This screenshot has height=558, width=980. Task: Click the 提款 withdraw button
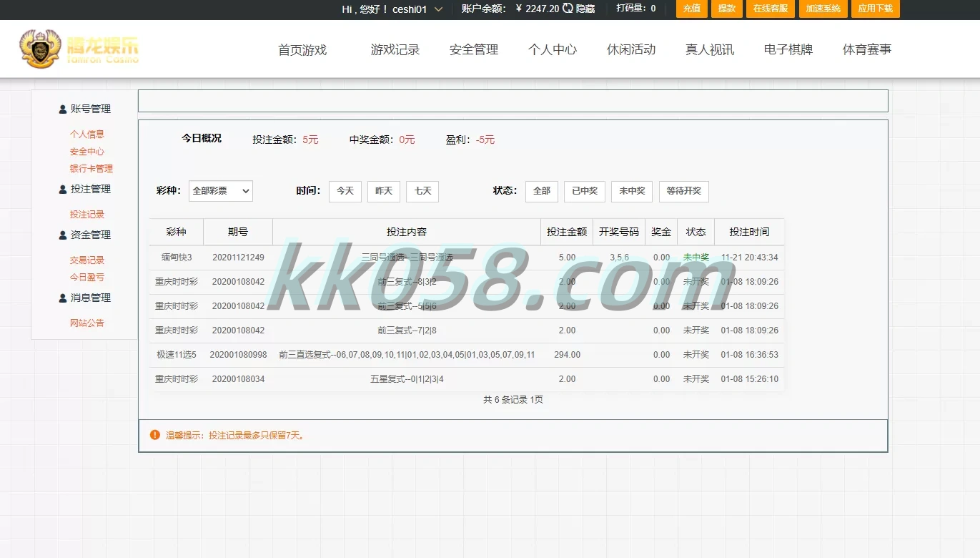coord(727,9)
